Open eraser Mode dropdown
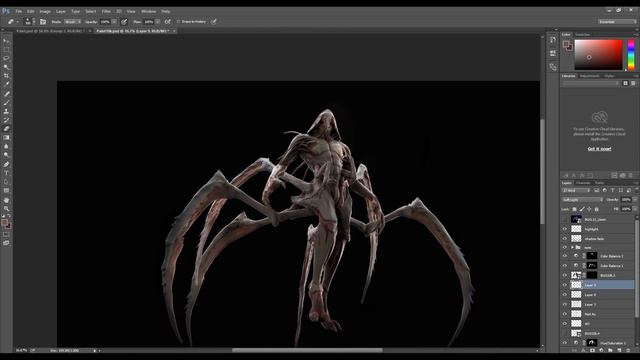The image size is (640, 360). (72, 22)
